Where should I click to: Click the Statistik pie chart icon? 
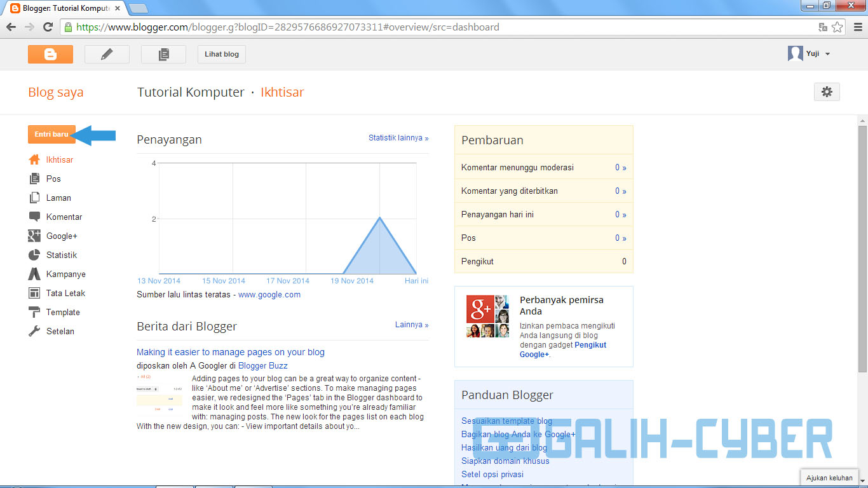(x=34, y=255)
